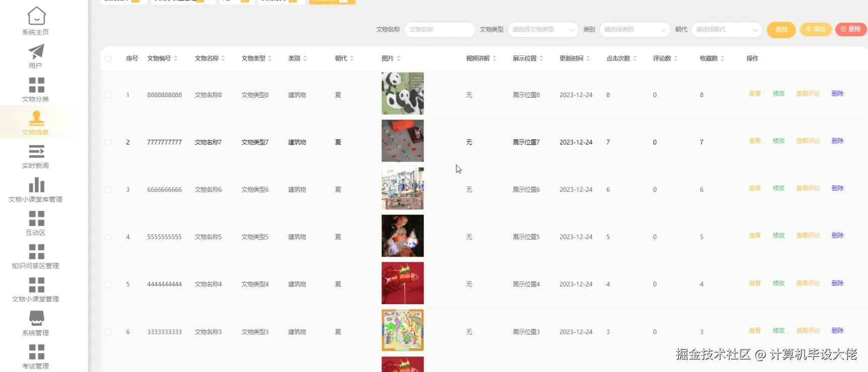Sort by 文物编号 column arrows

tap(176, 58)
